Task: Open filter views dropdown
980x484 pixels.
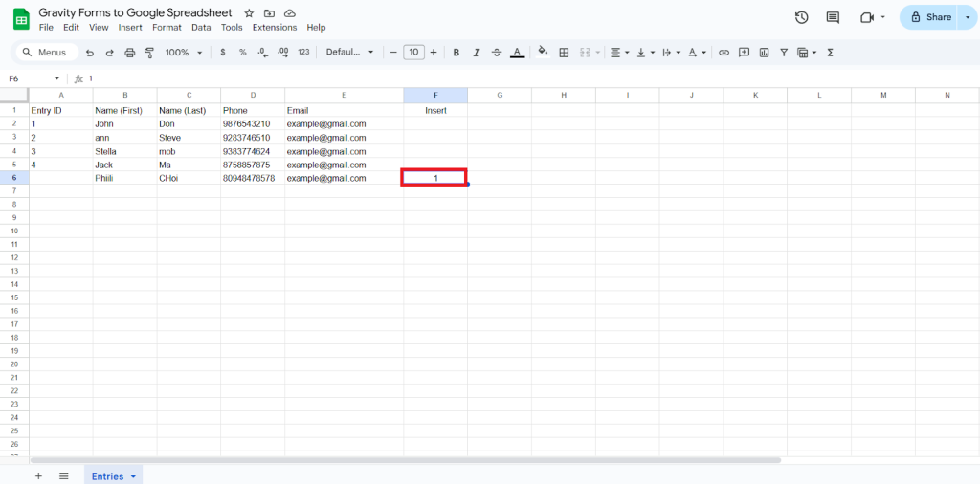Action: tap(807, 53)
